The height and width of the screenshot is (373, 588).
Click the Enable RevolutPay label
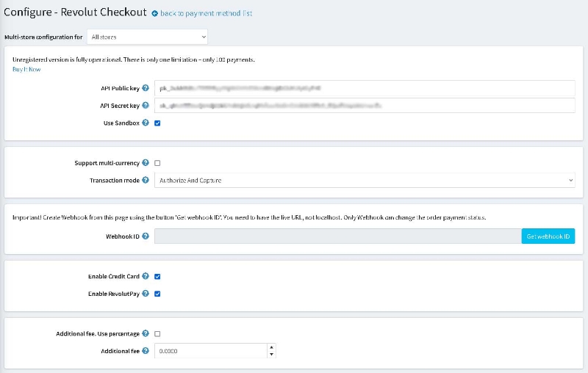[x=114, y=294]
